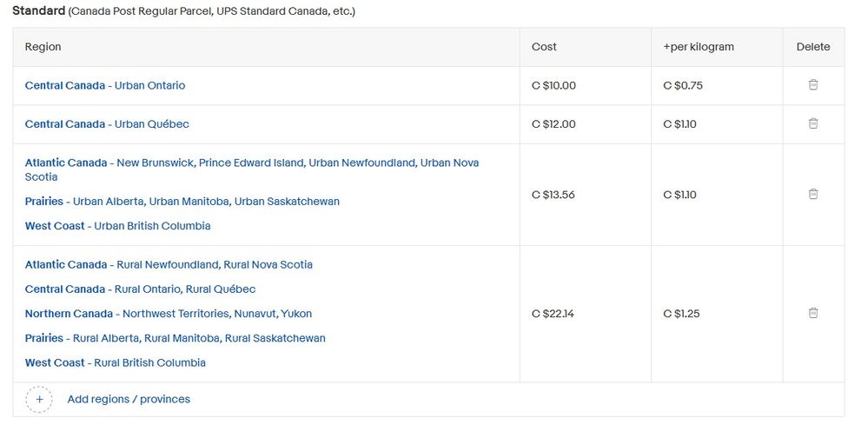Delete the C $13.56 shipping rate row
This screenshot has height=425, width=868.
[x=813, y=194]
